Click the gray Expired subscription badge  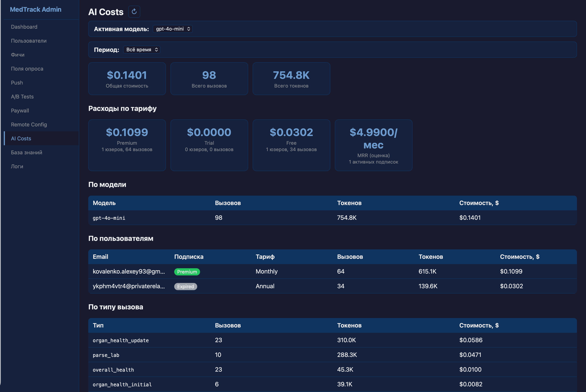pos(185,287)
